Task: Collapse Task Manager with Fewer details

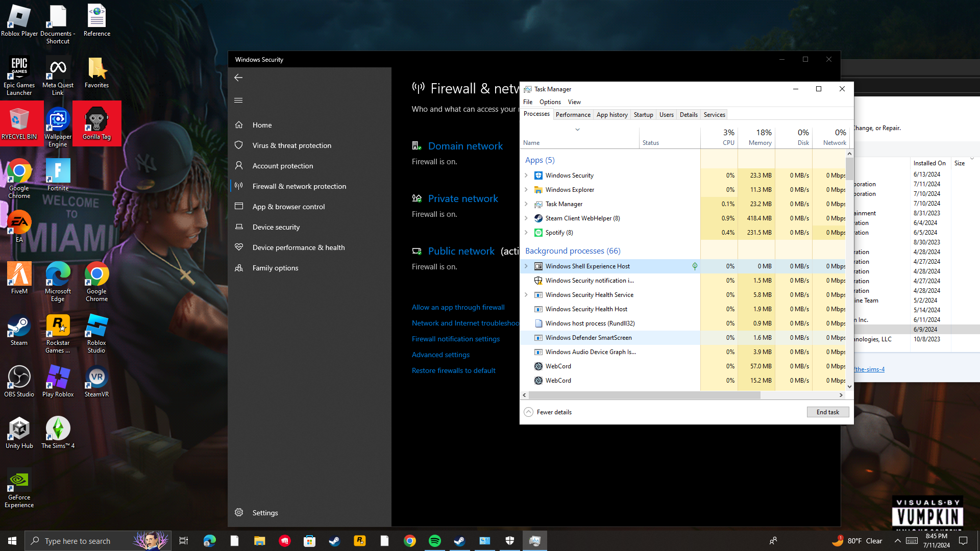Action: pos(548,412)
